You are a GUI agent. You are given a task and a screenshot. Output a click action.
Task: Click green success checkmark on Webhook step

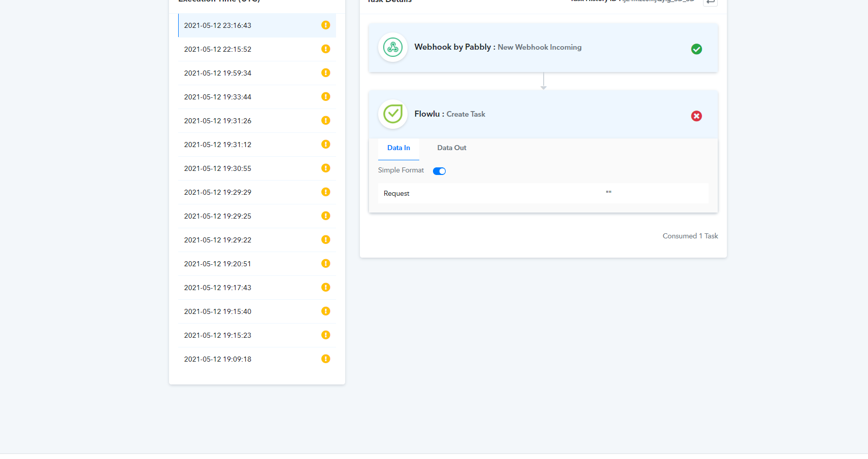pos(696,49)
